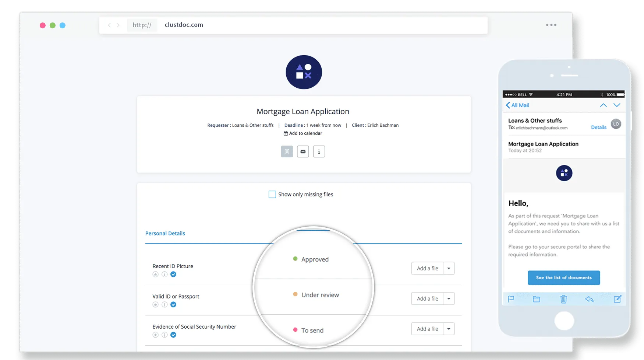644x360 pixels.
Task: Toggle blue checkmark under Valid ID or Passport
Action: (173, 304)
